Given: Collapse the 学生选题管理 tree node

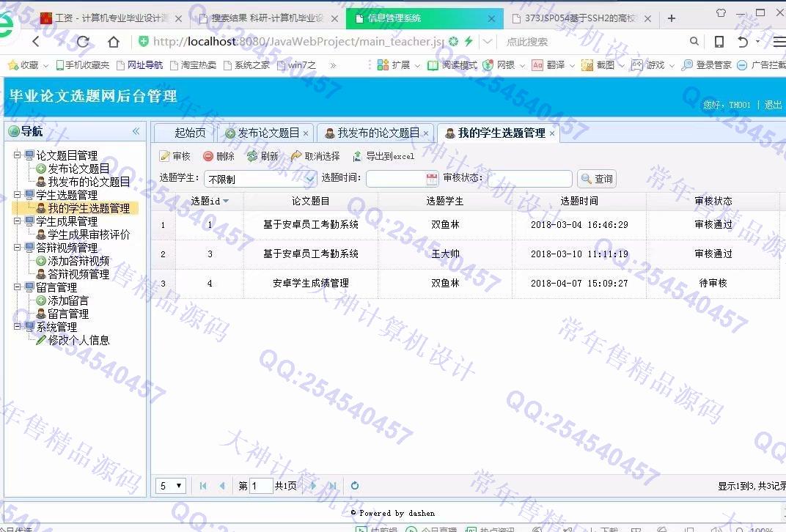Looking at the screenshot, I should [x=17, y=195].
